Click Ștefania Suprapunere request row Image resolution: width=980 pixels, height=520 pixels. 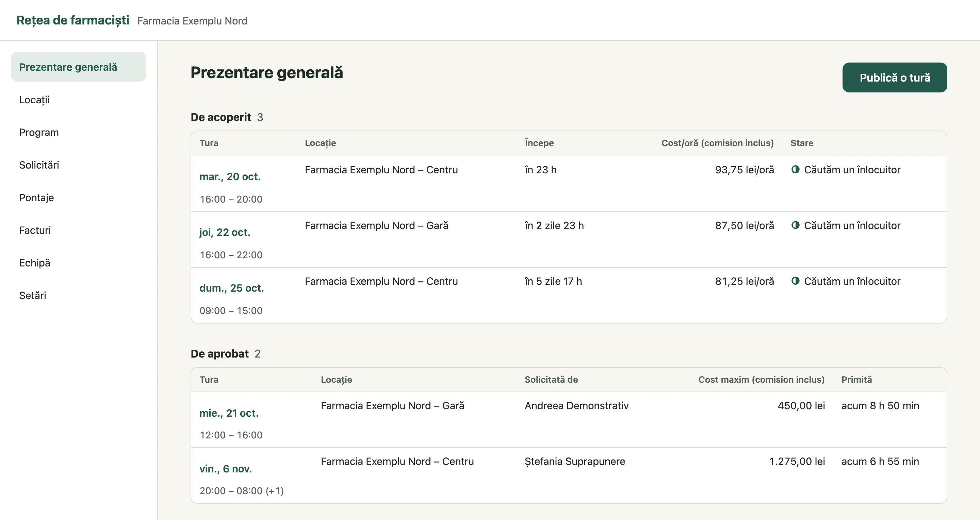point(569,475)
